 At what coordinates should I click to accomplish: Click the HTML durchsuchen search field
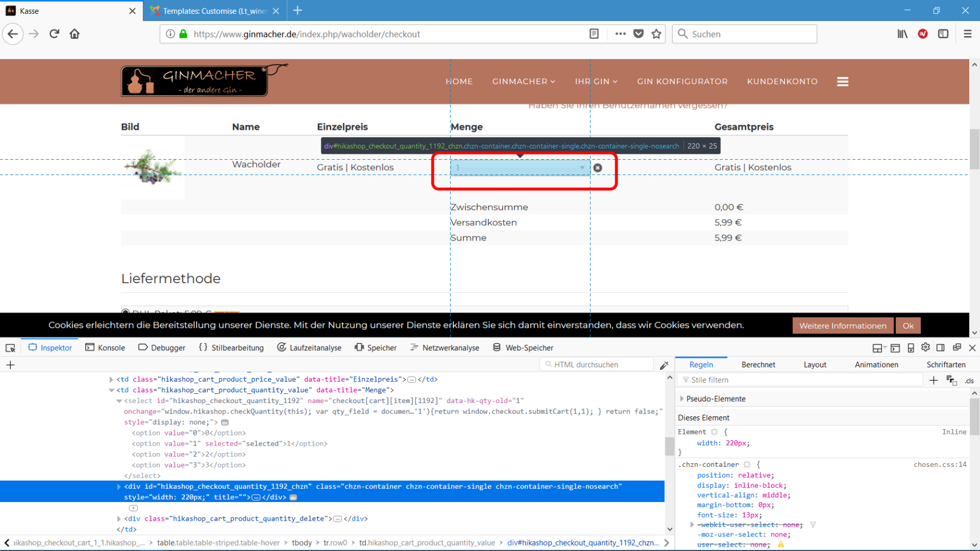point(596,365)
